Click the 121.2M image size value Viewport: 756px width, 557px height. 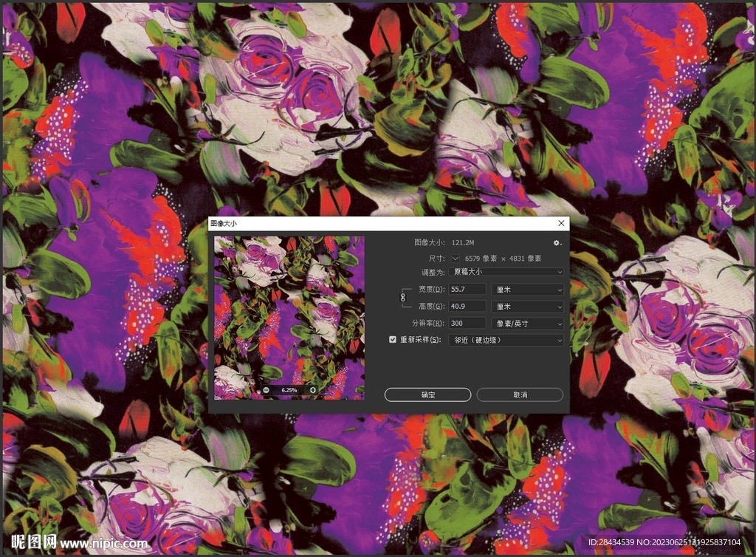pyautogui.click(x=463, y=242)
